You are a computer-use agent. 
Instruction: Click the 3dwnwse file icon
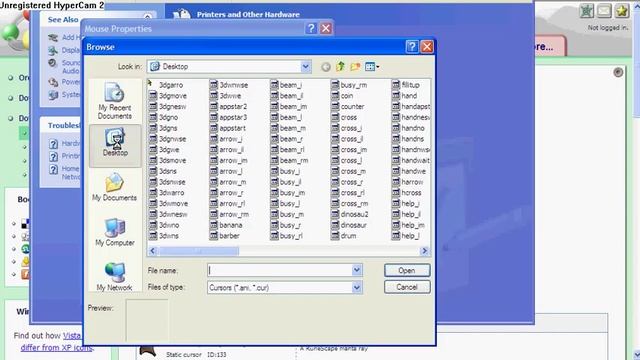(213, 85)
